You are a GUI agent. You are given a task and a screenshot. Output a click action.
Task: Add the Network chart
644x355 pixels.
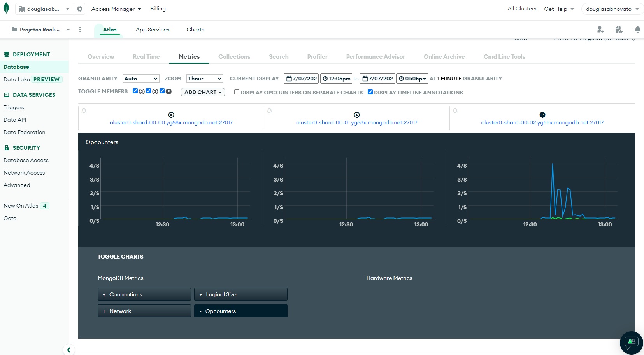144,311
